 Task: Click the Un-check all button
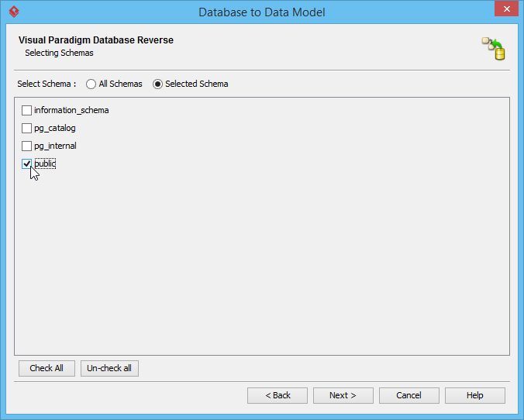point(109,368)
